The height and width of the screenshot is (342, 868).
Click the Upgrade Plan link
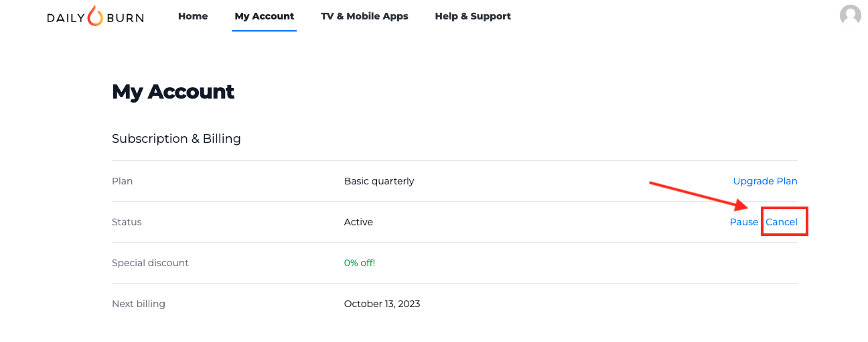coord(765,181)
